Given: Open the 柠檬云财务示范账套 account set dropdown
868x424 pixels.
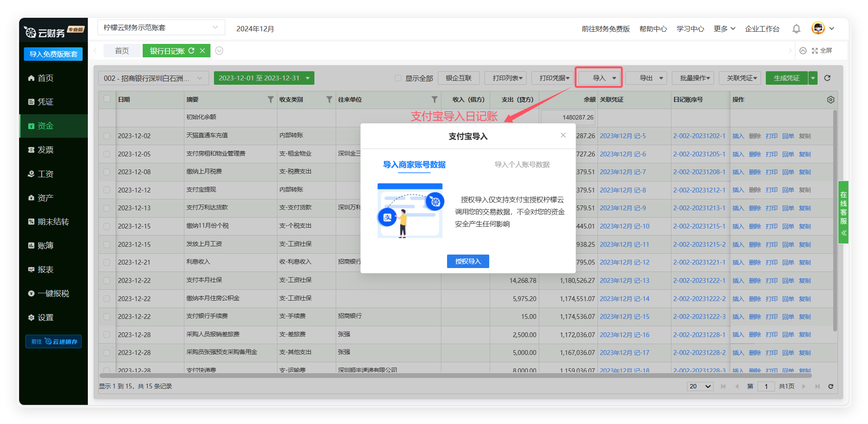Looking at the screenshot, I should [161, 28].
